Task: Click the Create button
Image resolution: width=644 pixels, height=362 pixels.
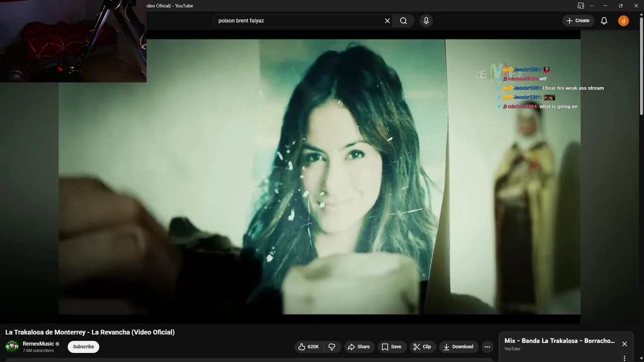Action: [x=578, y=21]
